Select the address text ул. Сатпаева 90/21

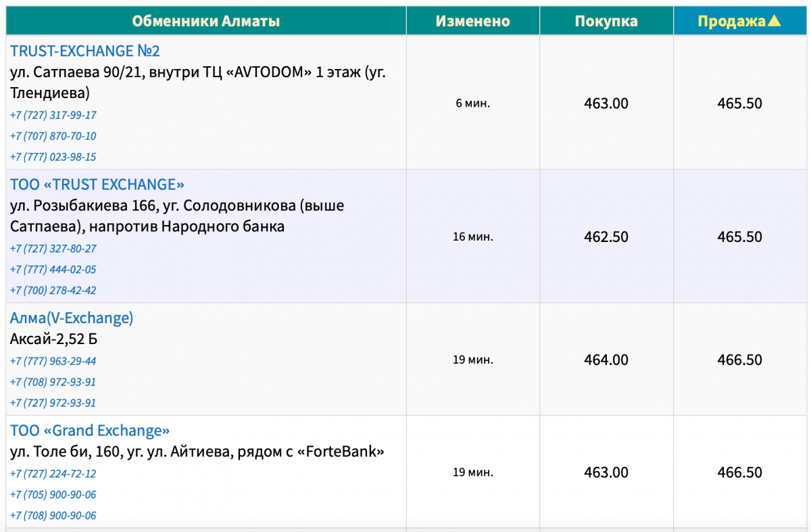pyautogui.click(x=76, y=72)
